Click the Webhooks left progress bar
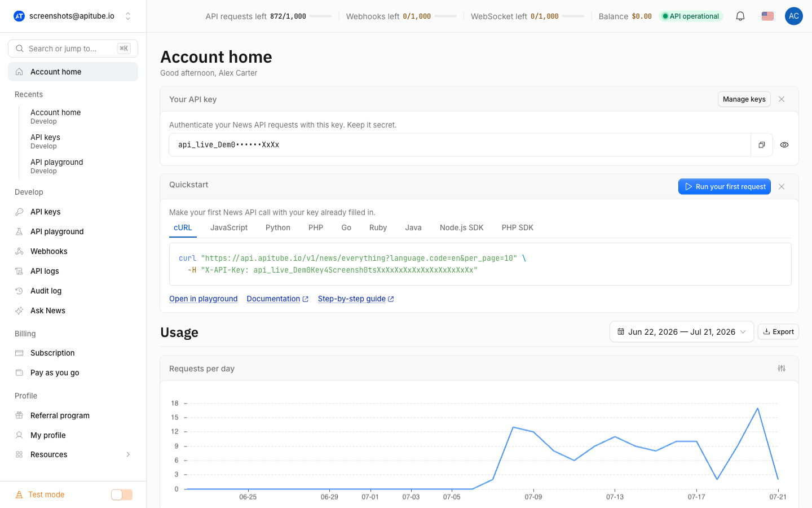 tap(445, 16)
